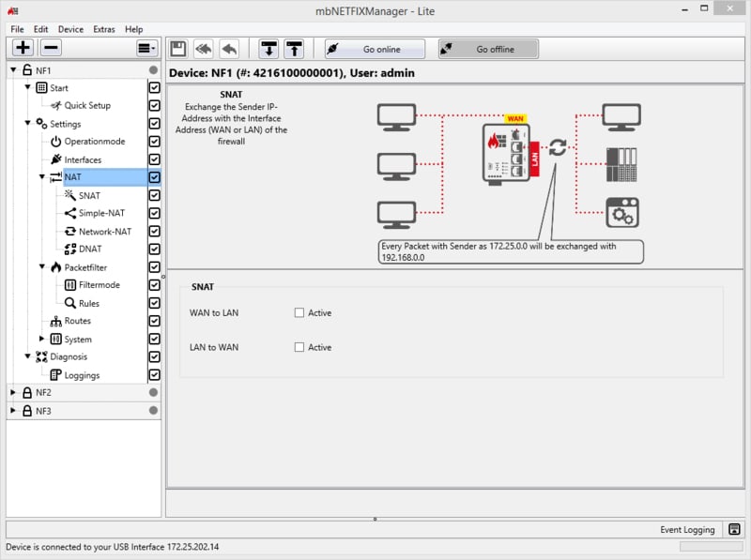The height and width of the screenshot is (560, 751).
Task: Click the plus icon to add a device
Action: coord(23,48)
